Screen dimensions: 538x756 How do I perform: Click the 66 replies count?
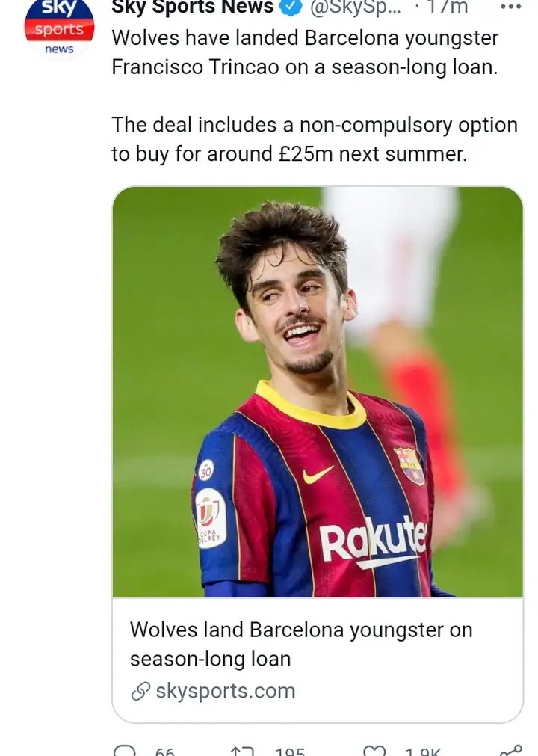click(x=164, y=752)
